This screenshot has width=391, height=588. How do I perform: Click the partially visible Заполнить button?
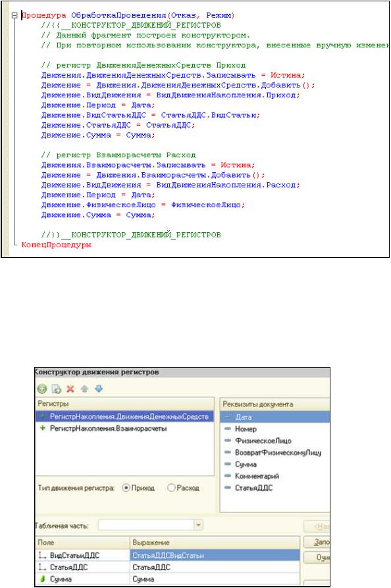click(317, 542)
